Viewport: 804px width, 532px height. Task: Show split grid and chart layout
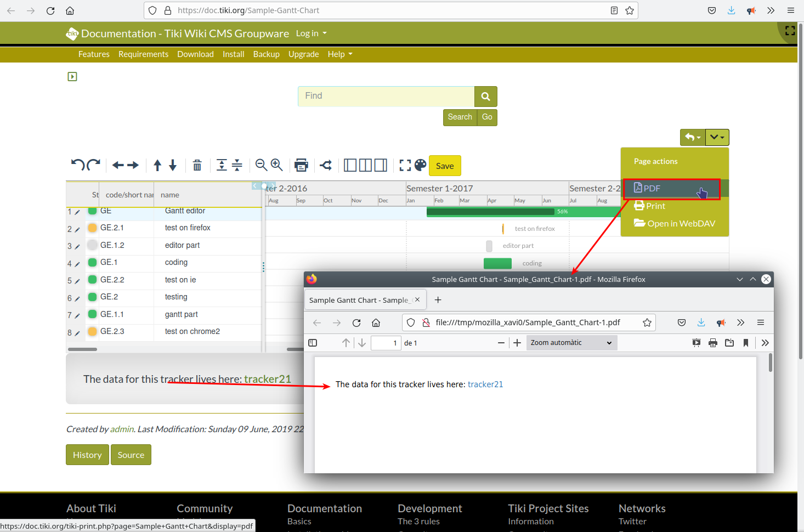tap(365, 165)
